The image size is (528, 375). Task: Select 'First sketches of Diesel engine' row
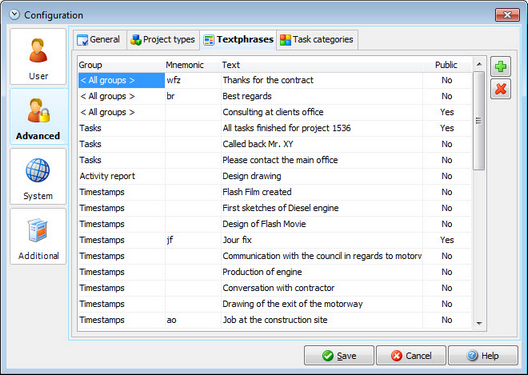coord(275,208)
